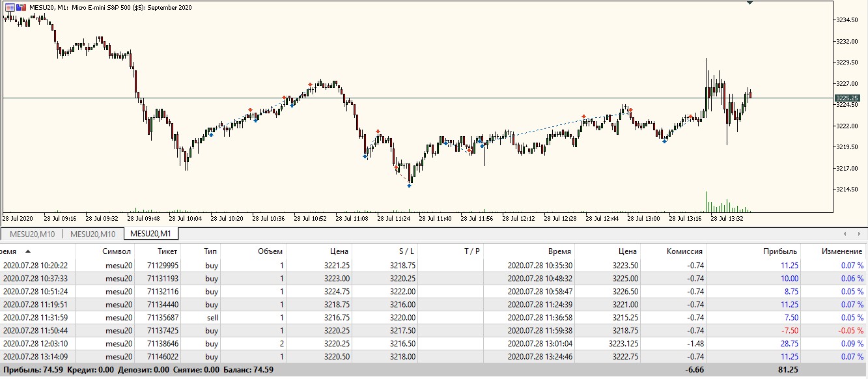The image size is (868, 379).
Task: Click the S / L column header
Action: (406, 251)
